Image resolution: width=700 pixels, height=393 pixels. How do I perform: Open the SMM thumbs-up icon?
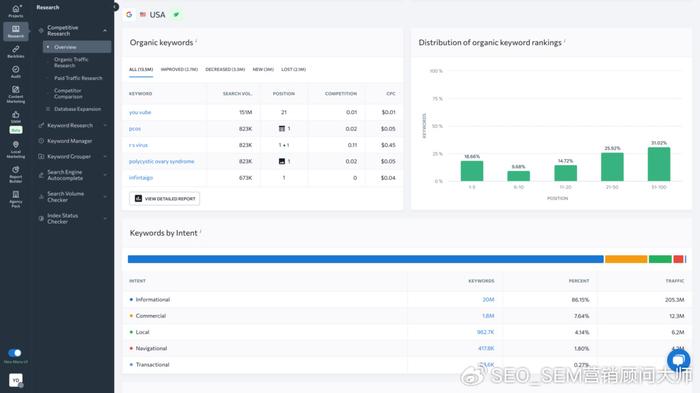[16, 114]
